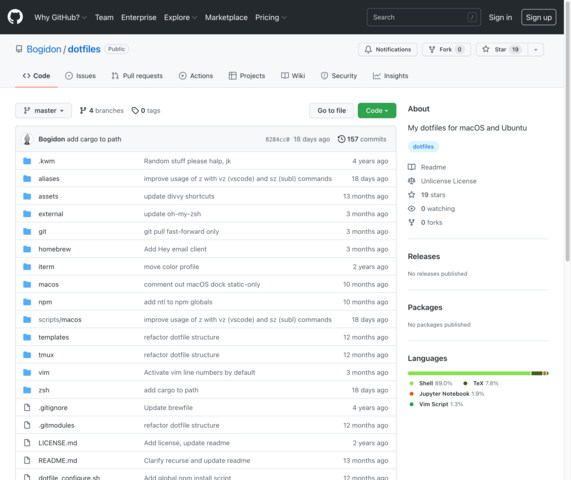Open the master branch dropdown
The height and width of the screenshot is (480, 571).
tap(43, 110)
